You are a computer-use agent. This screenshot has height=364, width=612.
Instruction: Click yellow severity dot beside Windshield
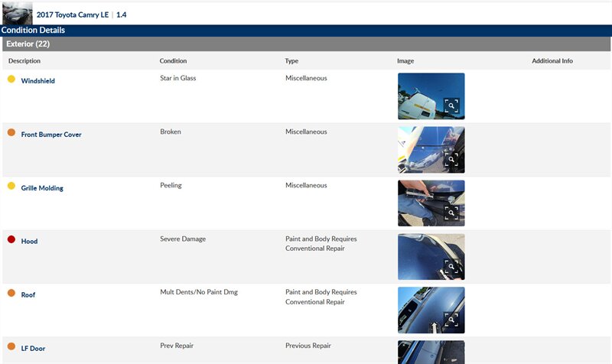pyautogui.click(x=11, y=79)
